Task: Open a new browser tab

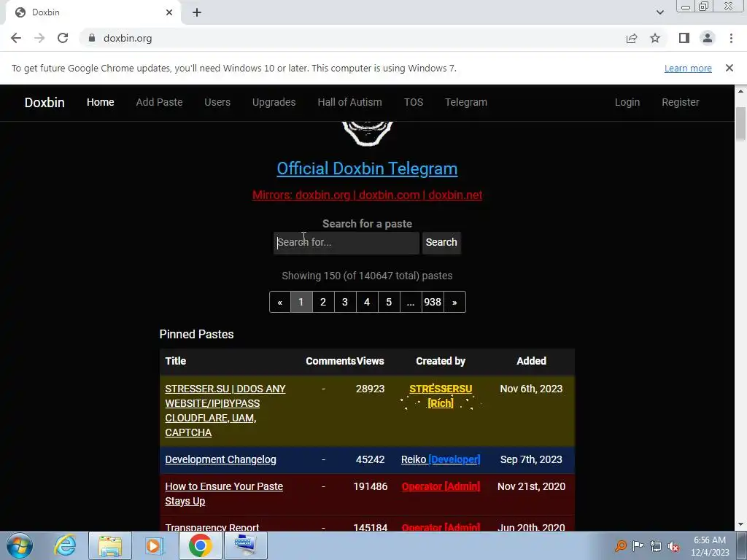Action: [197, 12]
